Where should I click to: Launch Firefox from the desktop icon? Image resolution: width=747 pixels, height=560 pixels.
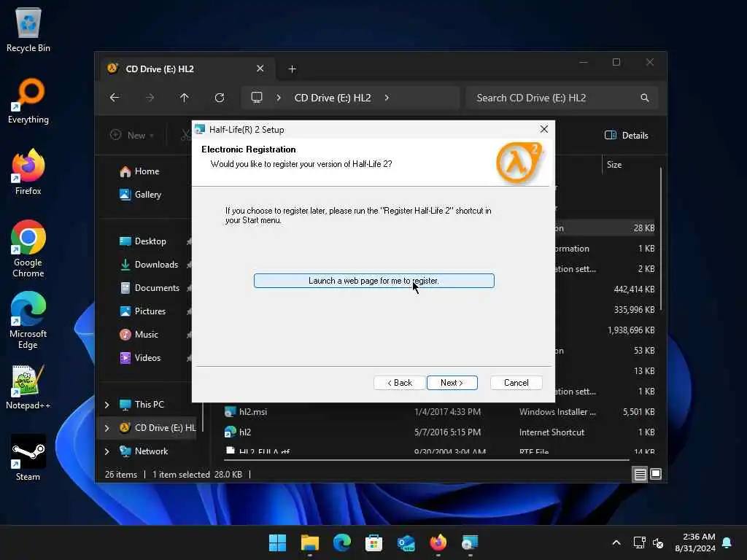(x=28, y=172)
